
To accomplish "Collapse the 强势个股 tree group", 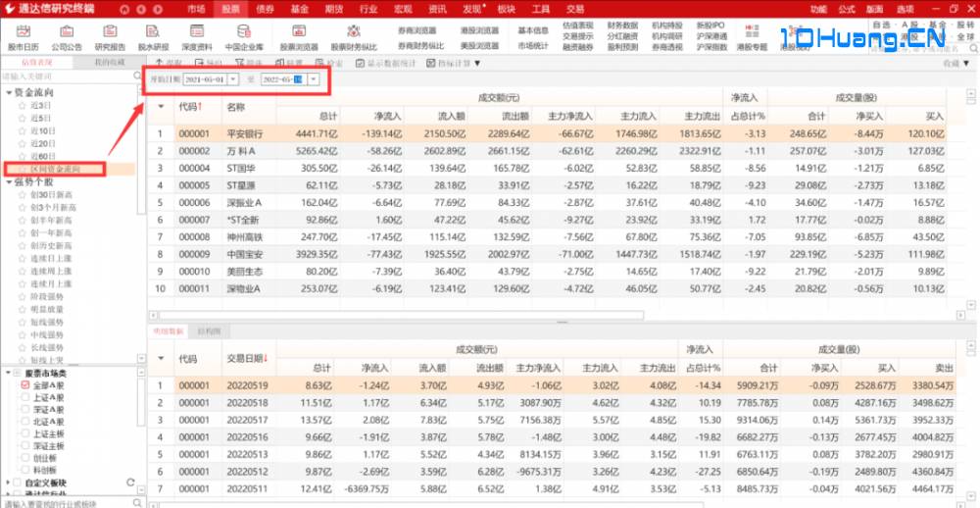I will 9,182.
